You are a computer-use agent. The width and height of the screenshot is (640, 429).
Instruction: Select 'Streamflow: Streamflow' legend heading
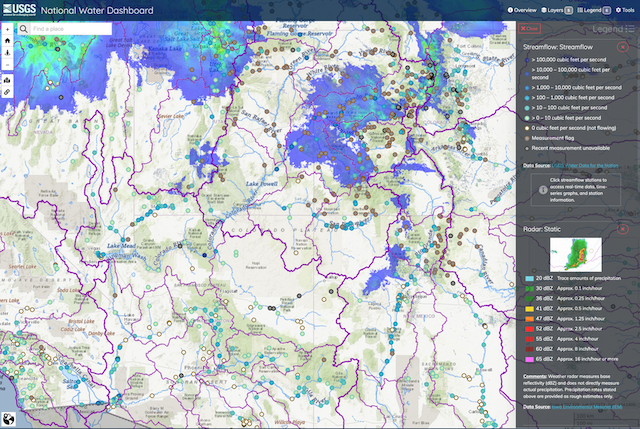click(558, 47)
